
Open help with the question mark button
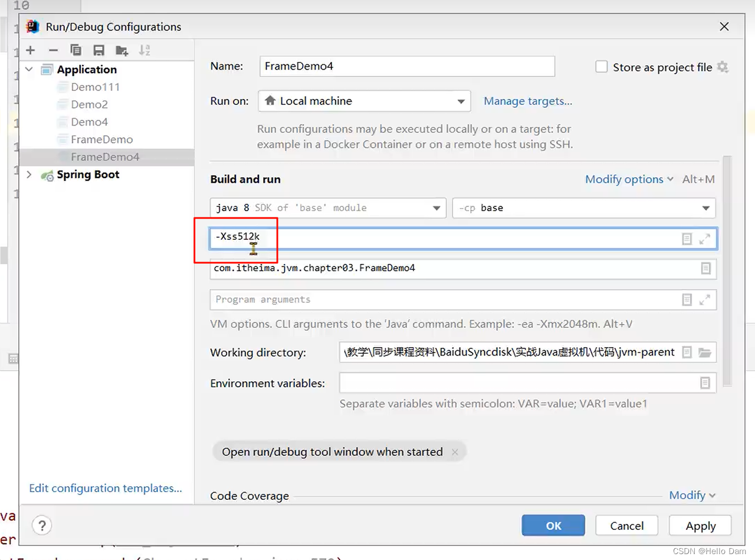point(42,525)
